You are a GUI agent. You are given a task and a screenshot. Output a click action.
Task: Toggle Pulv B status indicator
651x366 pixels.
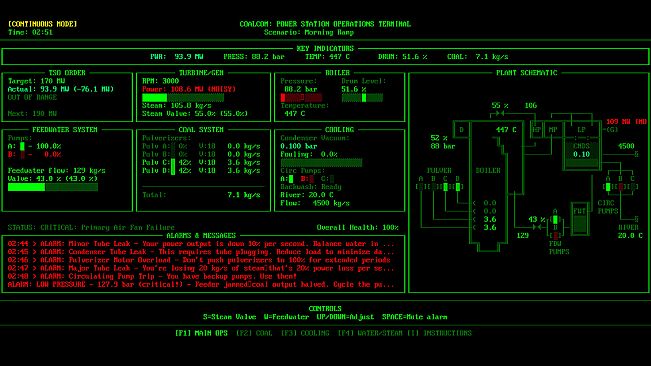pos(173,154)
